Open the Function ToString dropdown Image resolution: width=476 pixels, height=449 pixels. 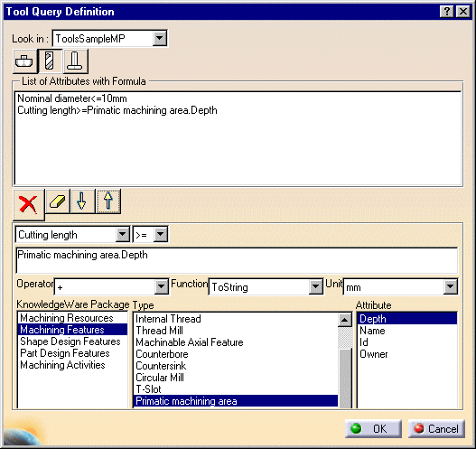[x=316, y=286]
